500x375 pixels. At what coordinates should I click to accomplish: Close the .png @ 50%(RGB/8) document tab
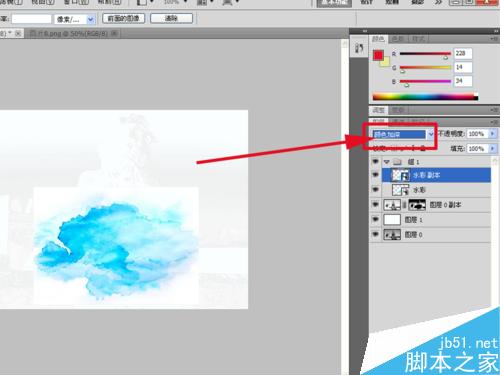point(114,33)
